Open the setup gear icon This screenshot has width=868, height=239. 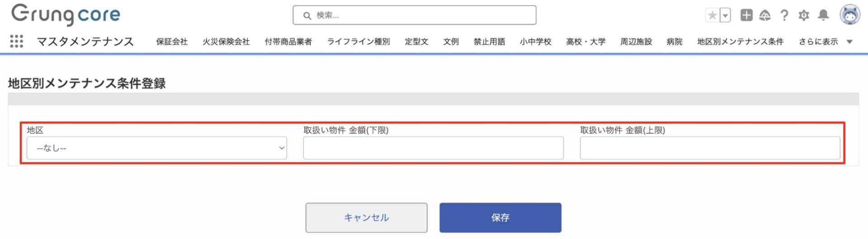[804, 15]
